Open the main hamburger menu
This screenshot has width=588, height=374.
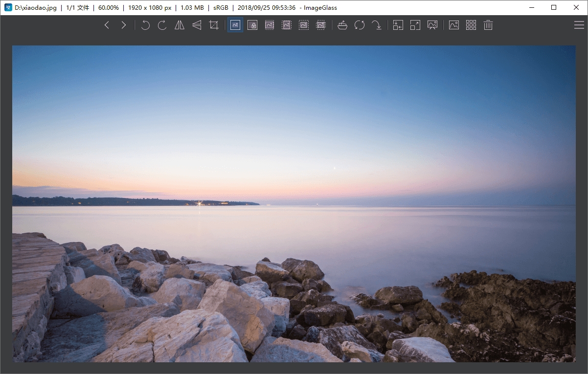pos(579,25)
